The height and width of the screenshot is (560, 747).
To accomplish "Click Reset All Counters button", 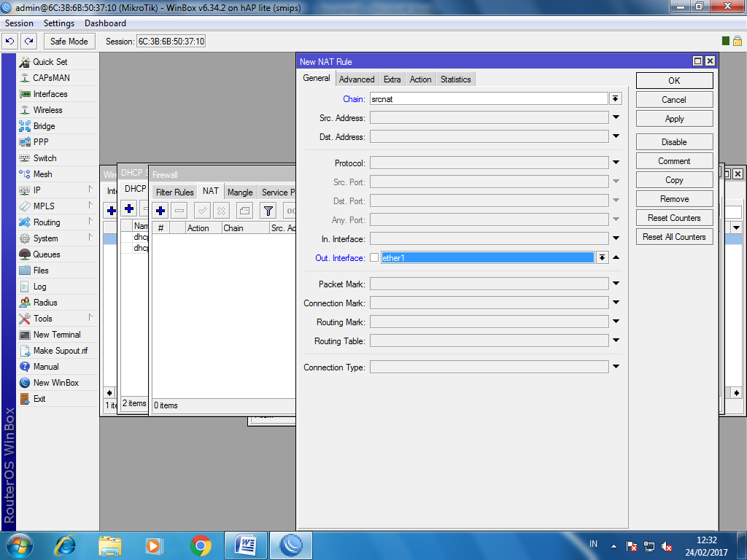I will coord(674,237).
